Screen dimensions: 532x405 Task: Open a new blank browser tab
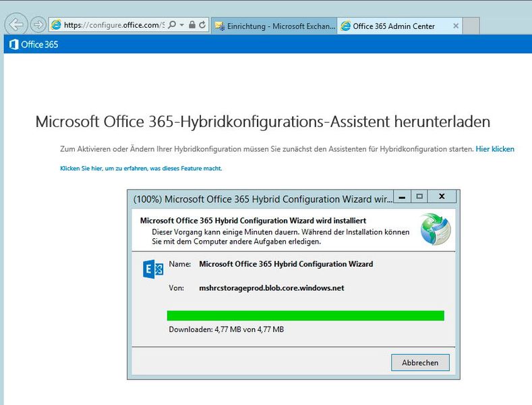click(471, 26)
